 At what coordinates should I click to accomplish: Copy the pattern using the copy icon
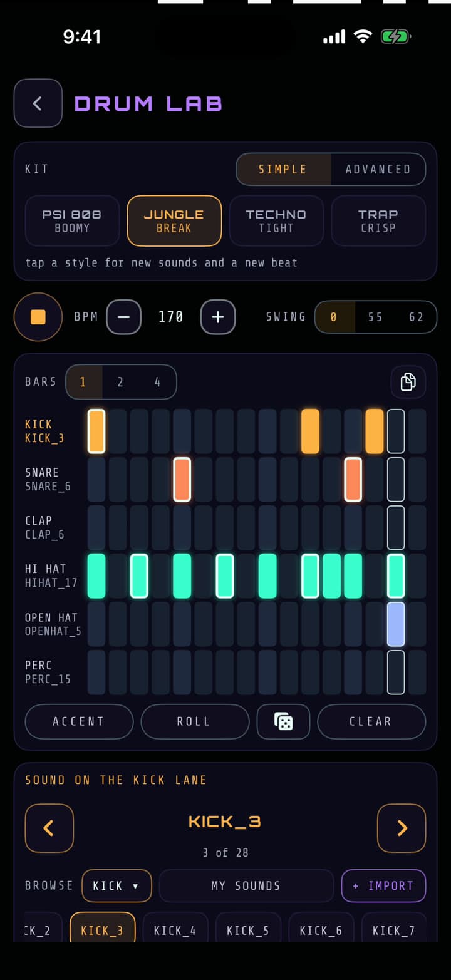408,382
